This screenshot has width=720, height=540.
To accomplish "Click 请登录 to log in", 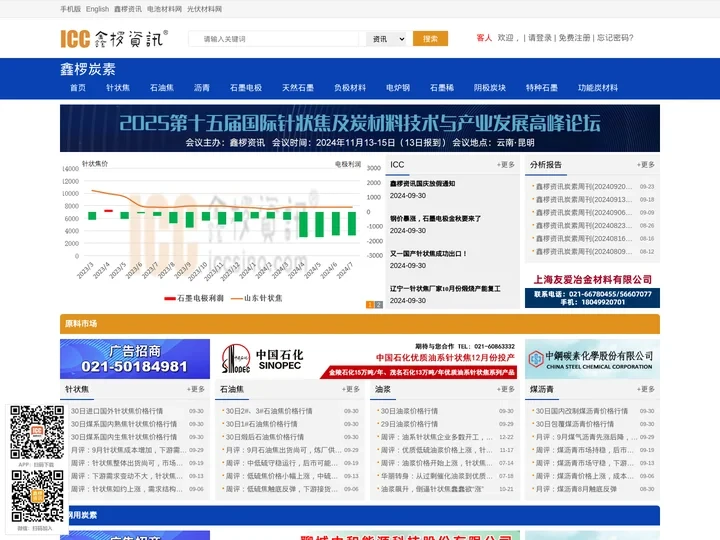I will (x=540, y=38).
